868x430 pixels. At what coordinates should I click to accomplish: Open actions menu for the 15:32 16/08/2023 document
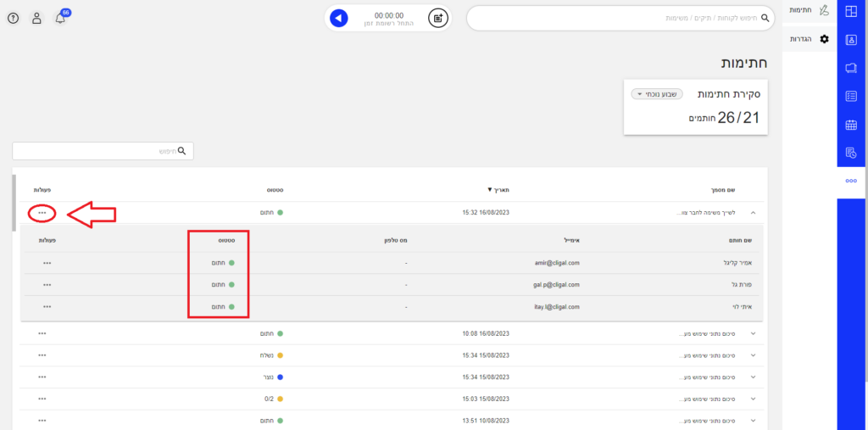(x=42, y=212)
